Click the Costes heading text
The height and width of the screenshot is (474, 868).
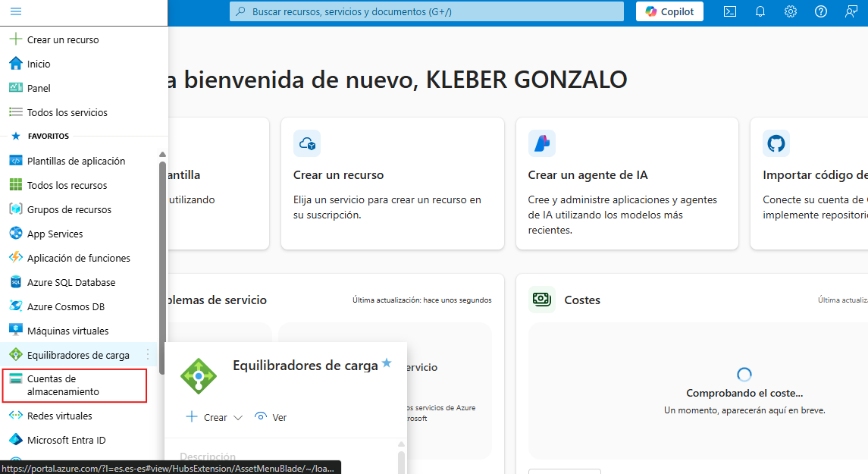point(581,300)
